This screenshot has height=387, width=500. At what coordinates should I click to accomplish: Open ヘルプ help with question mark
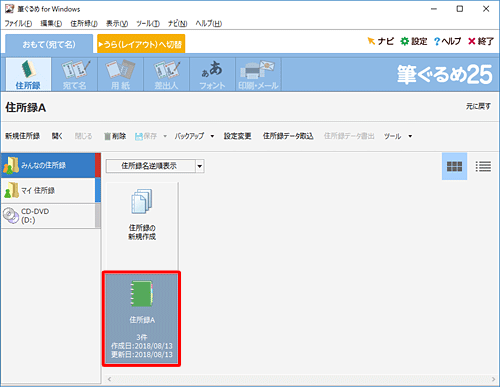[x=447, y=41]
